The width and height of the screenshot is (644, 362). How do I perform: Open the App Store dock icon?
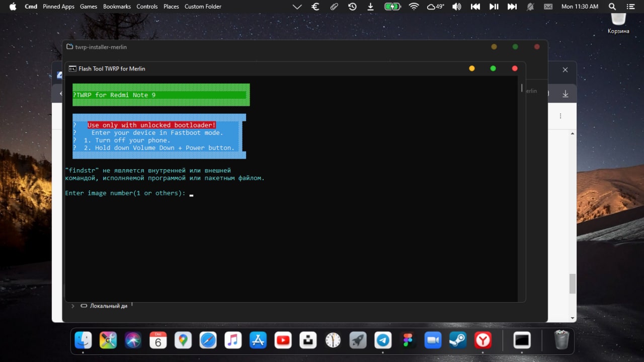(x=258, y=340)
